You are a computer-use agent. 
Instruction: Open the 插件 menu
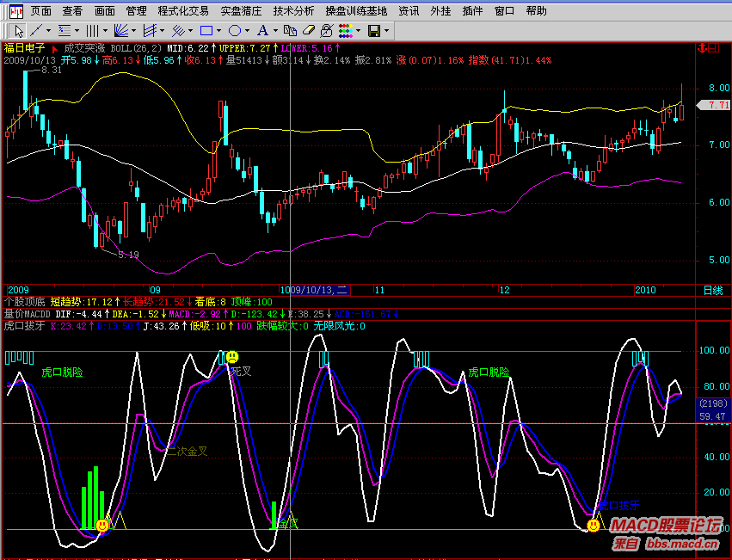coord(472,10)
